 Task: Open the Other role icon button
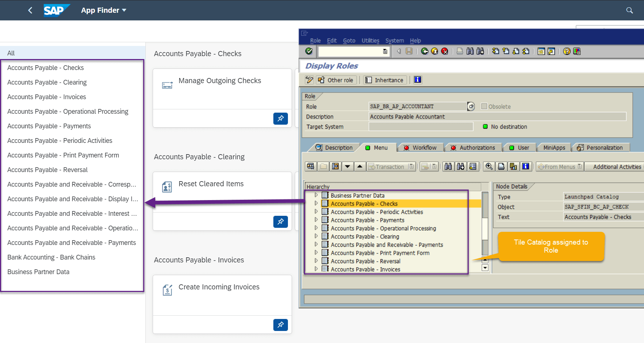pos(336,80)
